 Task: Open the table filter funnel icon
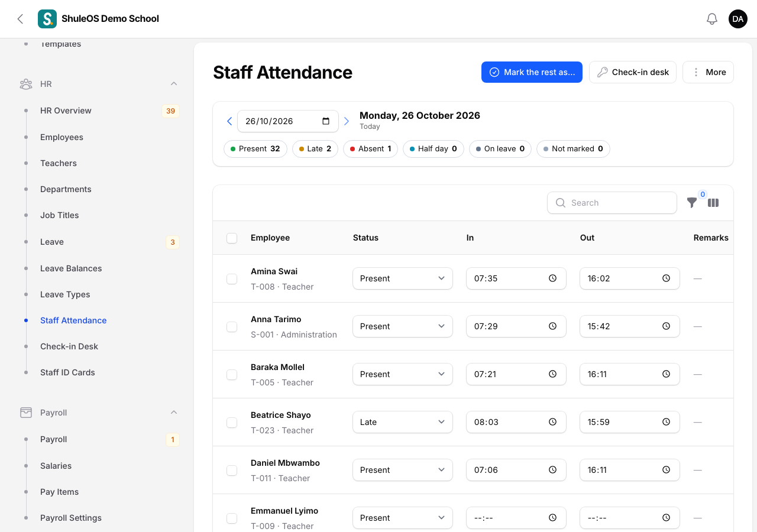692,203
